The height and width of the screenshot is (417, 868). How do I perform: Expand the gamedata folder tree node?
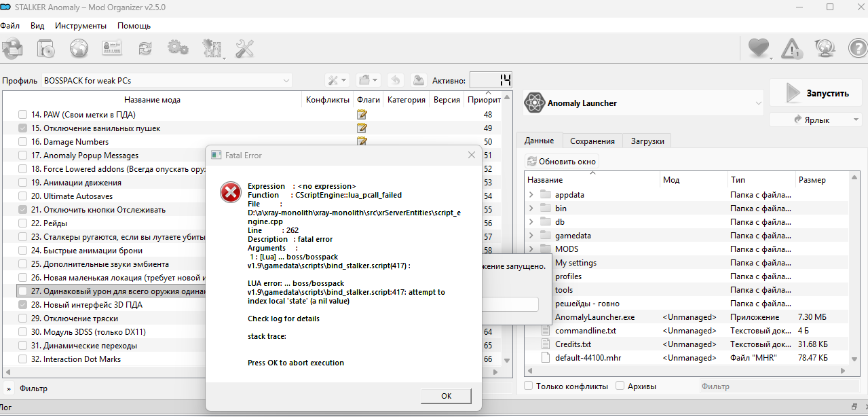(531, 236)
